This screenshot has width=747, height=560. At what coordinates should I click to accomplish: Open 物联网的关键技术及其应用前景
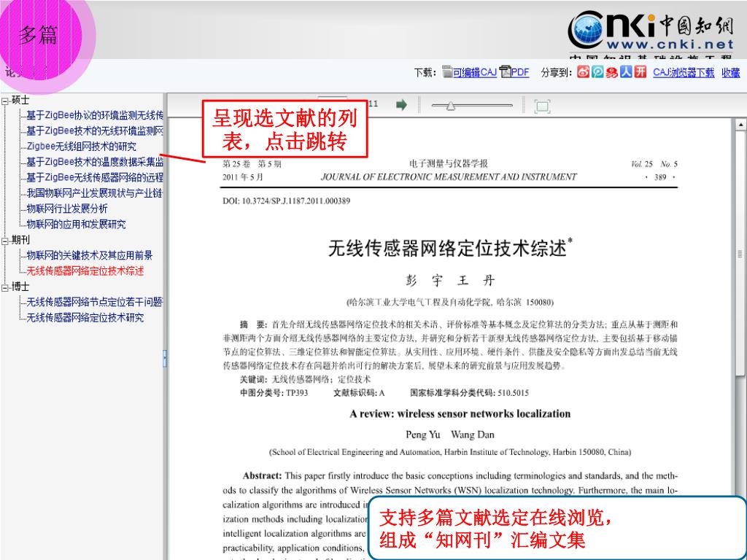(90, 255)
